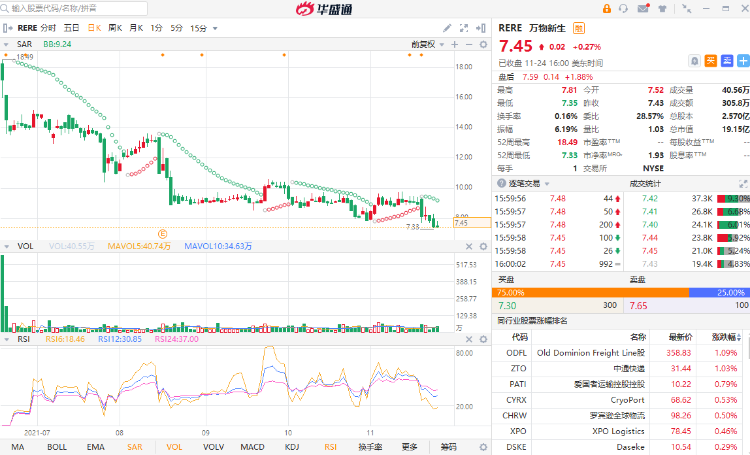The height and width of the screenshot is (455, 750).
Task: Toggle the MA indicator
Action: (18, 447)
